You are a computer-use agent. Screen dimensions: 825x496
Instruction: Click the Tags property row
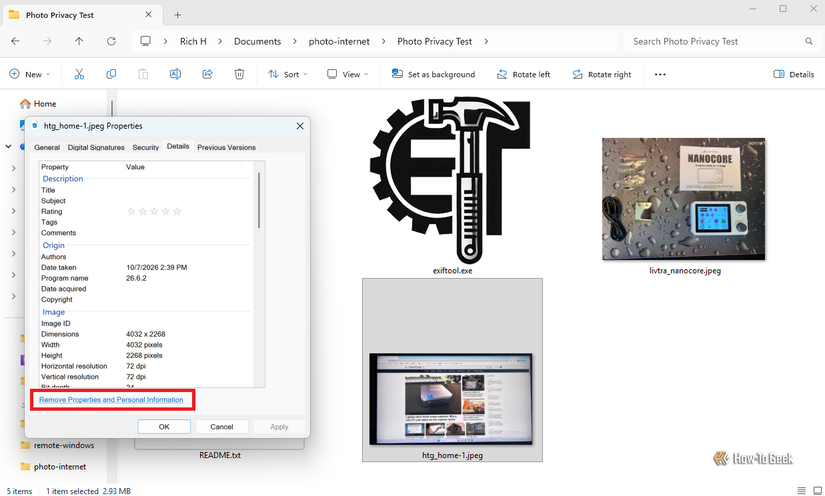(x=146, y=222)
